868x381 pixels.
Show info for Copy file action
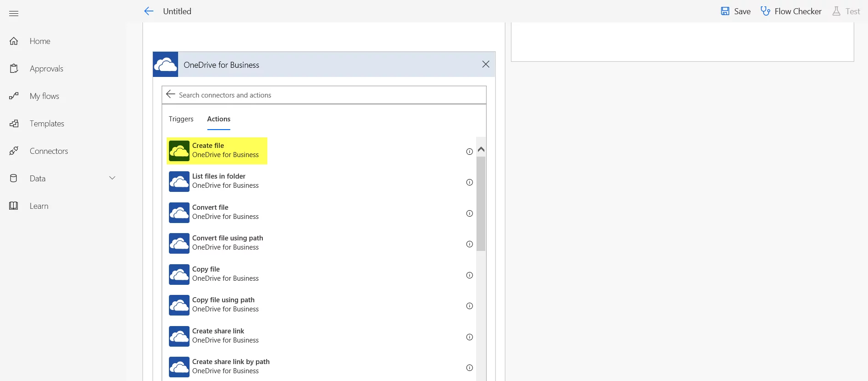[x=469, y=275]
